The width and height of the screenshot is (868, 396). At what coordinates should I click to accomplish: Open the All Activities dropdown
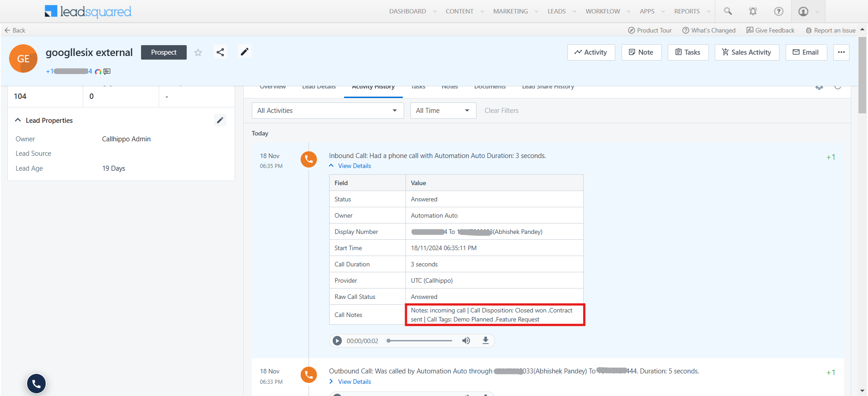click(328, 111)
